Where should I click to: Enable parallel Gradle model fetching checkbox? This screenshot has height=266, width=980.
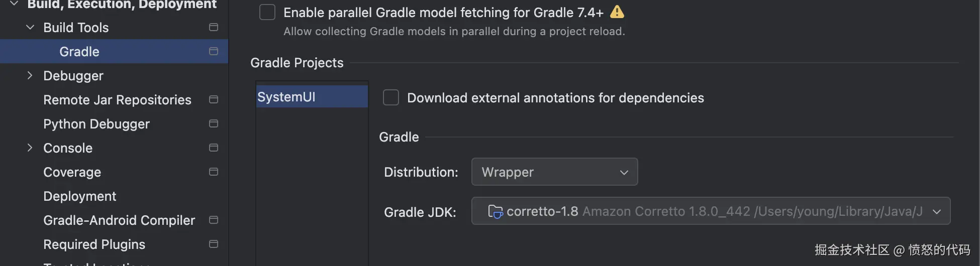point(267,12)
